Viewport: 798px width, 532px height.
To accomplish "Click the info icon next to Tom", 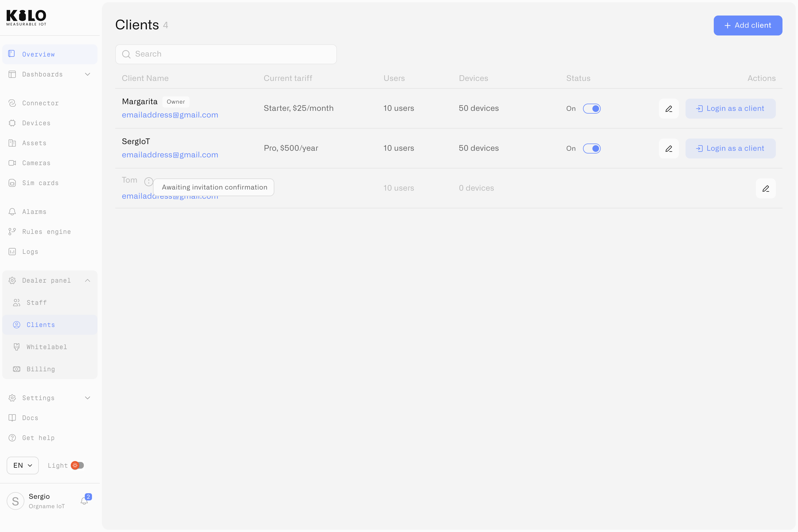I will click(148, 182).
